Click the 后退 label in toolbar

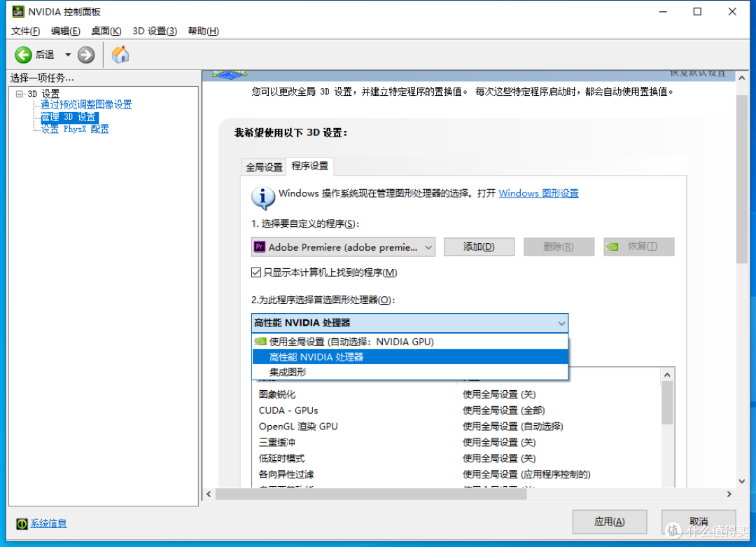[45, 55]
